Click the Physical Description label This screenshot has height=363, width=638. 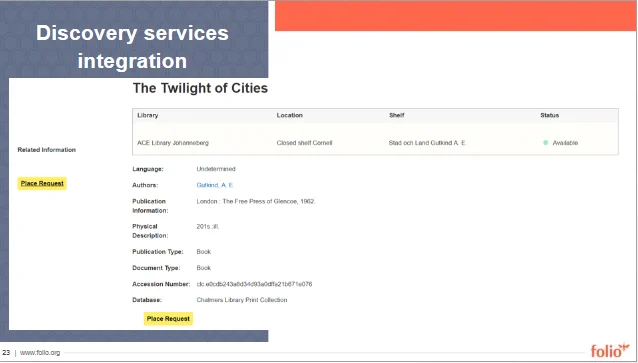150,231
